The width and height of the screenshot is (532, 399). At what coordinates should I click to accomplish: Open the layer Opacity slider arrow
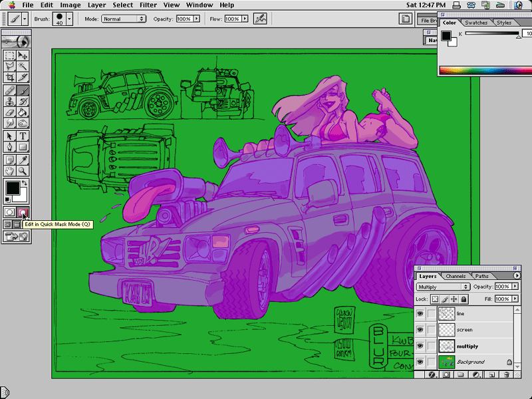point(515,287)
